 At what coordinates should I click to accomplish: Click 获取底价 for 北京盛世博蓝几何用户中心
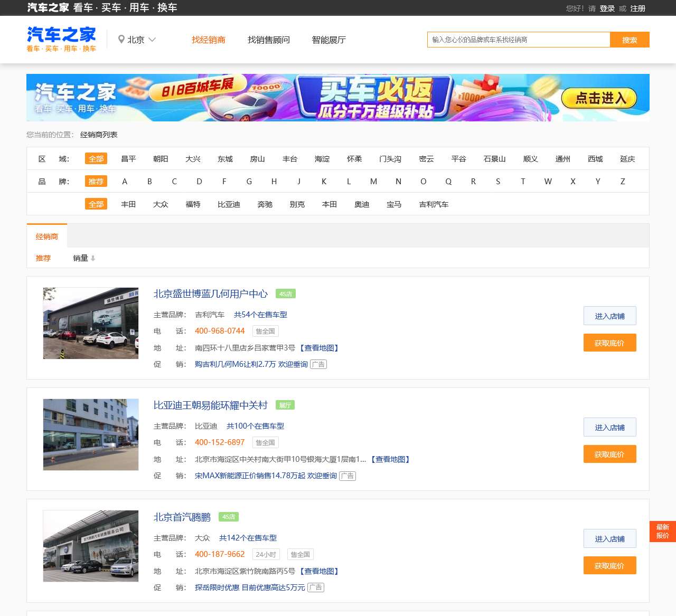610,343
